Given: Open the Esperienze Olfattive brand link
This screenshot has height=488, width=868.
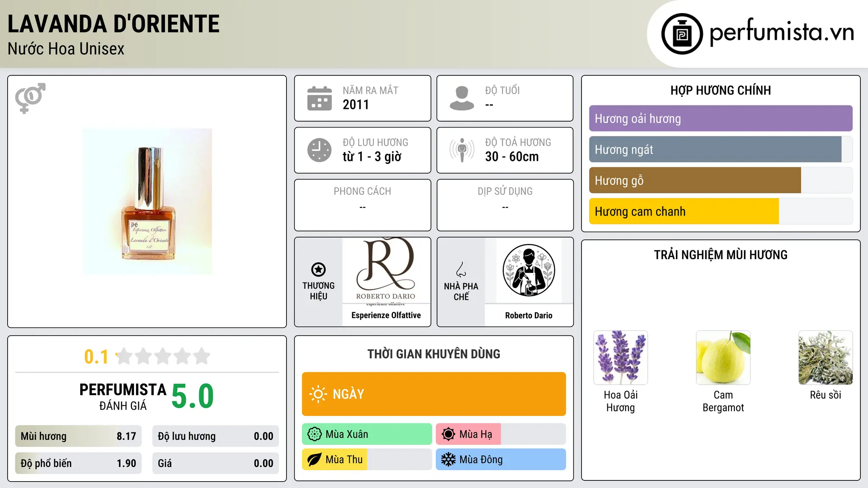Looking at the screenshot, I should tap(386, 315).
